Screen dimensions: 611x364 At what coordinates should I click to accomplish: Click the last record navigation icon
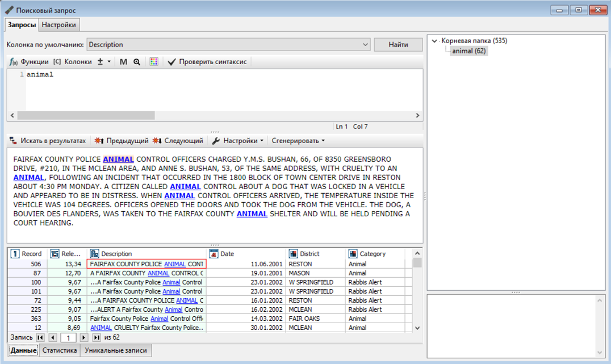pyautogui.click(x=98, y=337)
